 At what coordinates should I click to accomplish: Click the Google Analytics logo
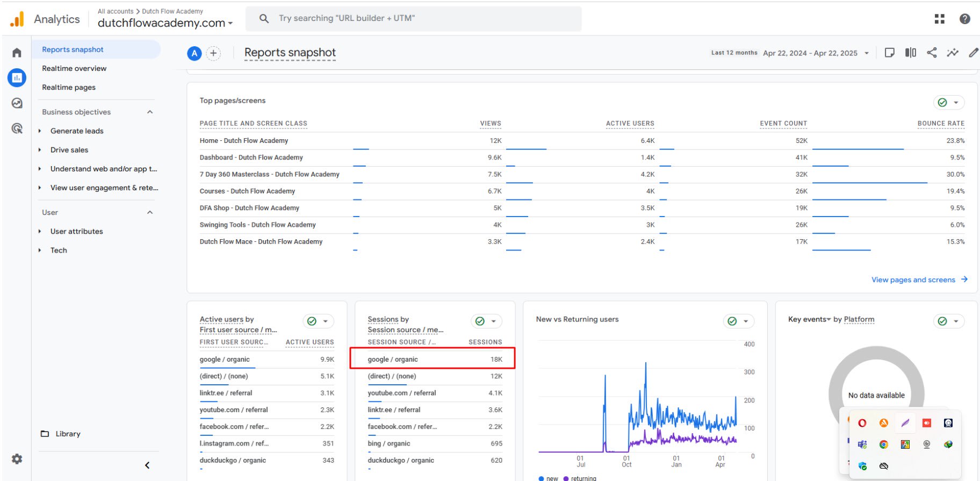17,19
